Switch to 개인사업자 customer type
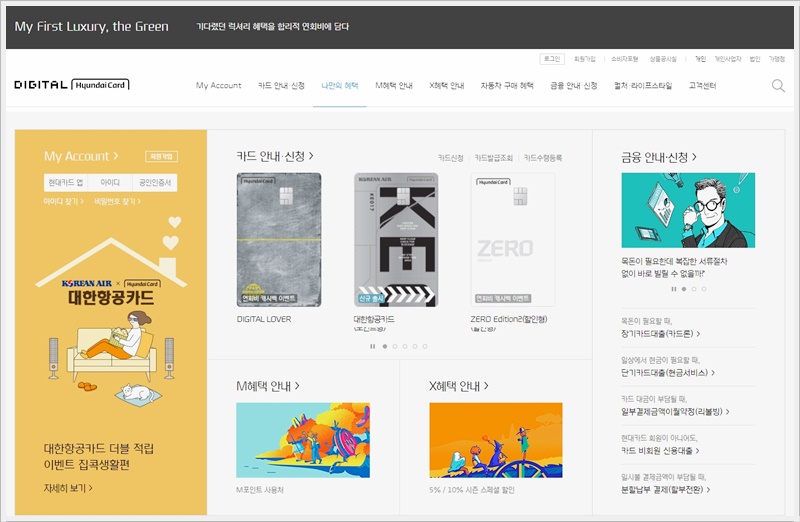This screenshot has width=800, height=522. point(728,59)
